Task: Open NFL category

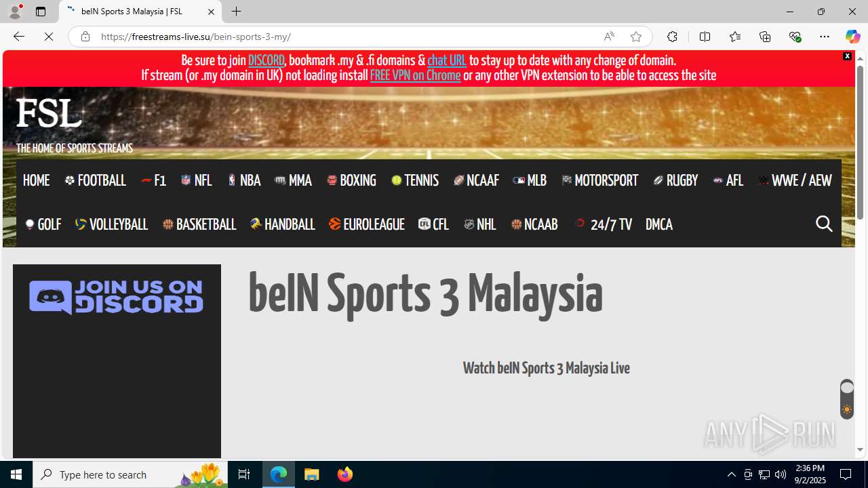Action: [x=196, y=180]
